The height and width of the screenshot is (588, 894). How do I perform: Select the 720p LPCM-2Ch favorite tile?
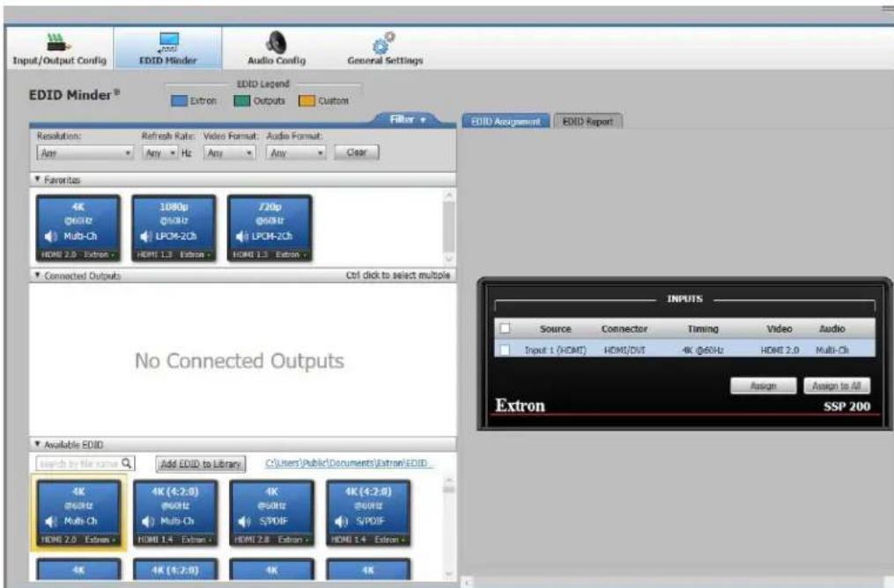point(270,228)
